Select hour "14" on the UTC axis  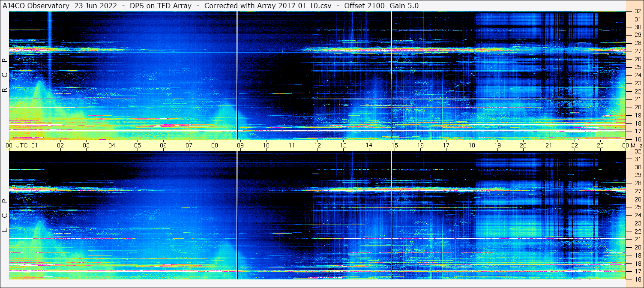(369, 145)
